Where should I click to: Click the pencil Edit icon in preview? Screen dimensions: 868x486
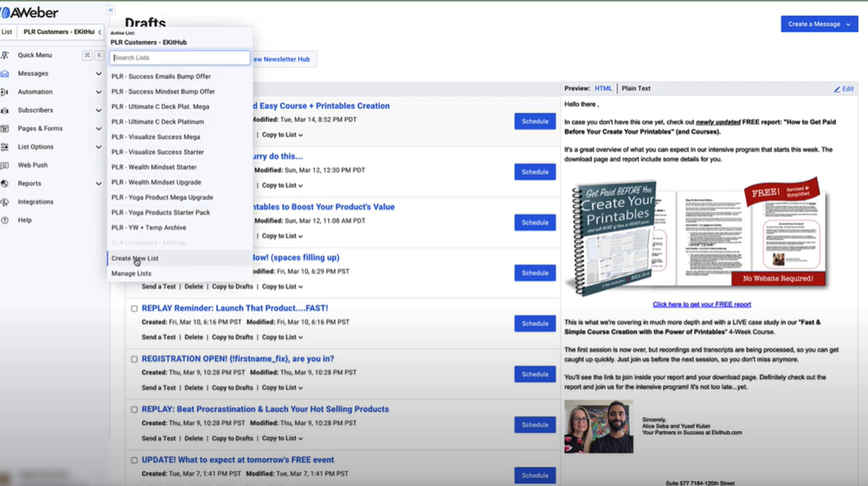coord(837,89)
